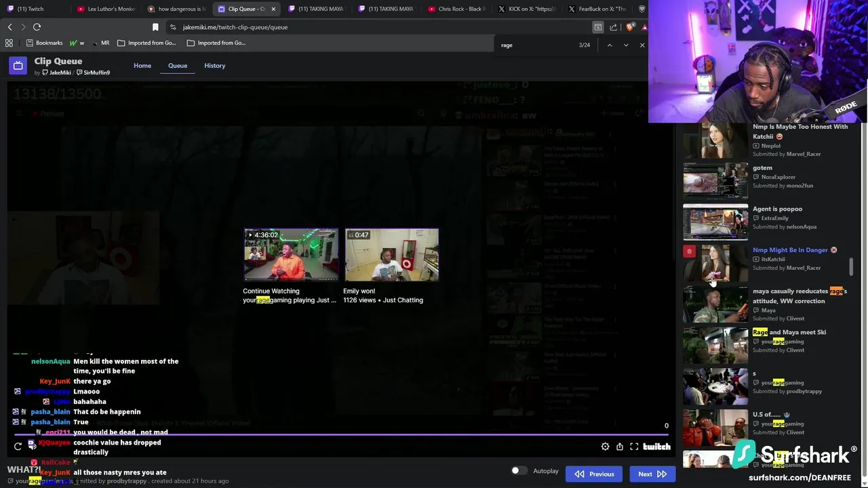This screenshot has width=868, height=488.
Task: Click the 3/24 match count in the find bar
Action: click(585, 45)
